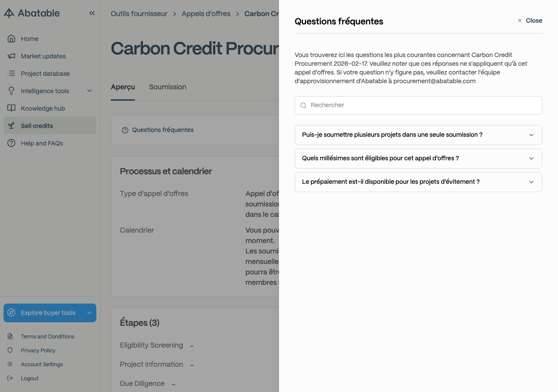
Task: Open the Appels d'offres breadcrumb link
Action: click(206, 14)
